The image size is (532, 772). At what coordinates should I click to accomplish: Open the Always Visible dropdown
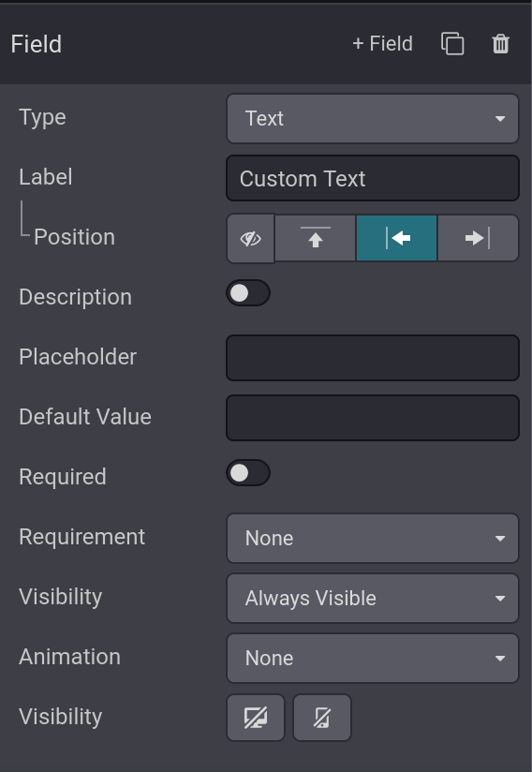373,598
